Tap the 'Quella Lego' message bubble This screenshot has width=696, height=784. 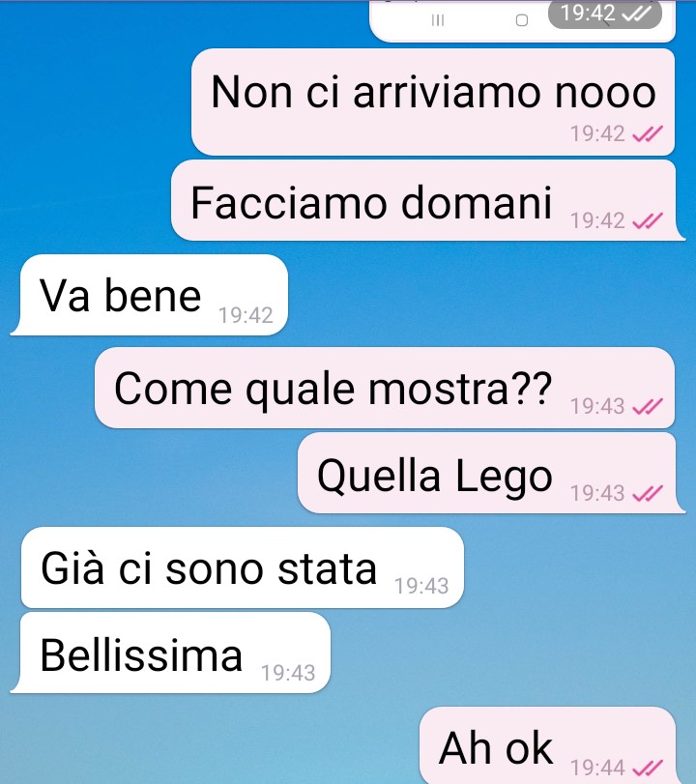click(x=491, y=473)
